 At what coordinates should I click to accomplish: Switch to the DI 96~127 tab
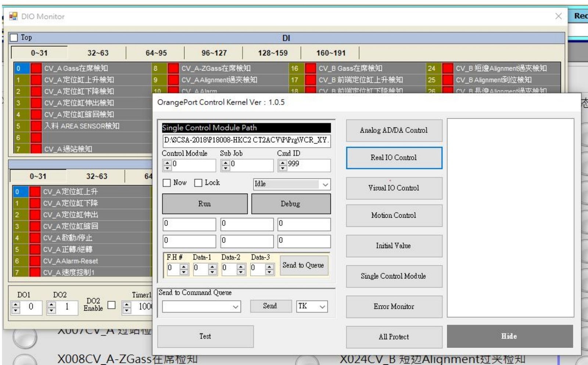coord(214,53)
